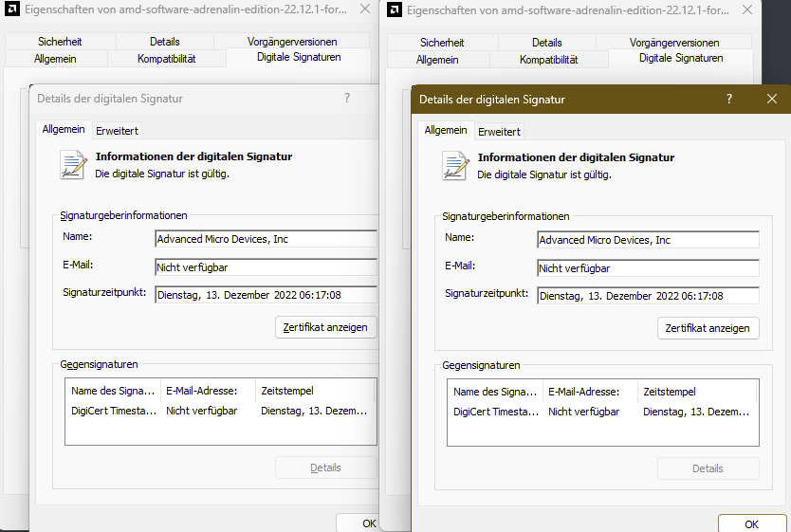The image size is (791, 532).
Task: Click 'E-Mail-Adresse:' column header in right list
Action: point(590,392)
